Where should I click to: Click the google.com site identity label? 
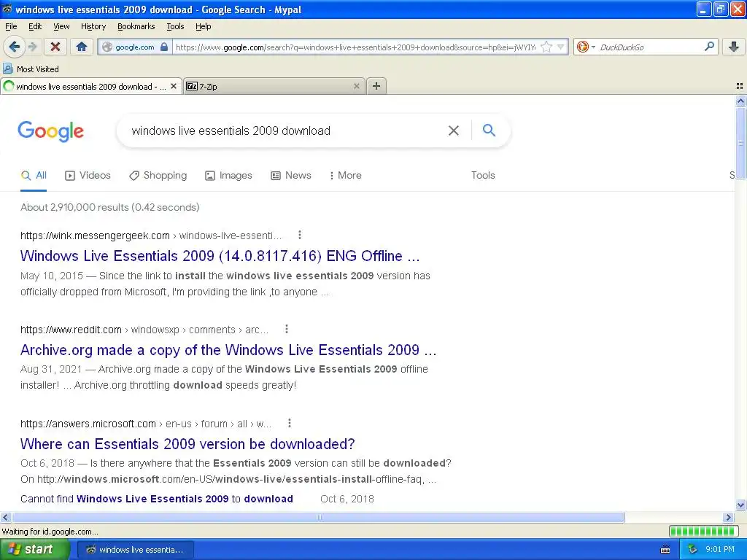point(135,47)
